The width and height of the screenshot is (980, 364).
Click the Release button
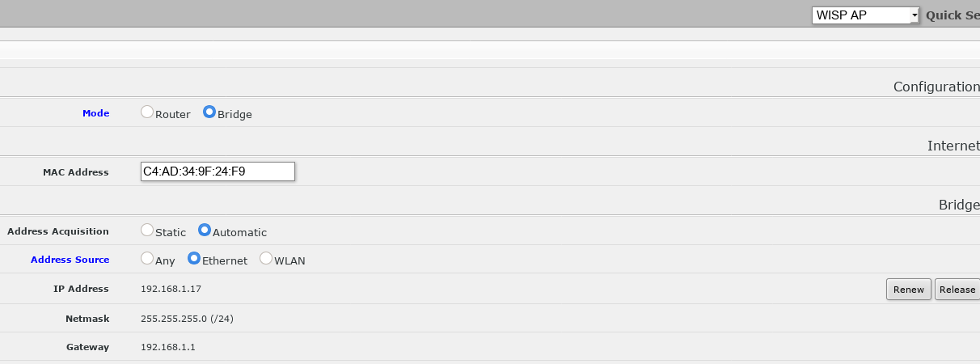pyautogui.click(x=957, y=290)
